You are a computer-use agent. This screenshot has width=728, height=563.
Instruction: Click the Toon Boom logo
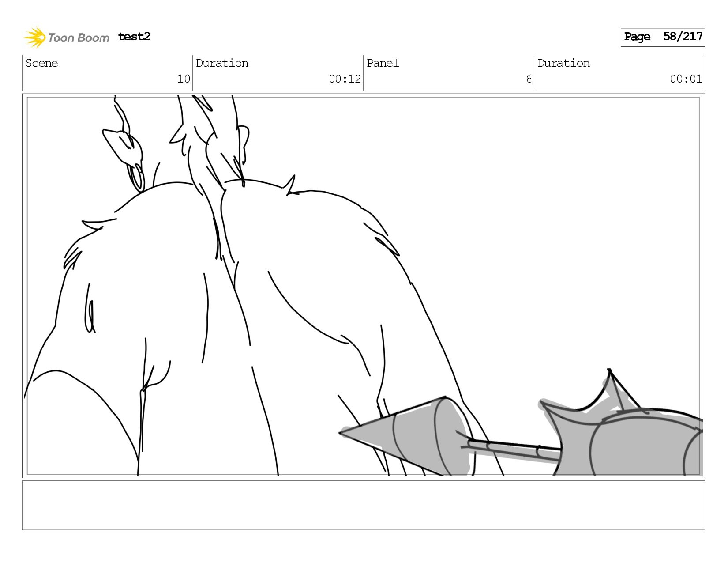[x=67, y=37]
